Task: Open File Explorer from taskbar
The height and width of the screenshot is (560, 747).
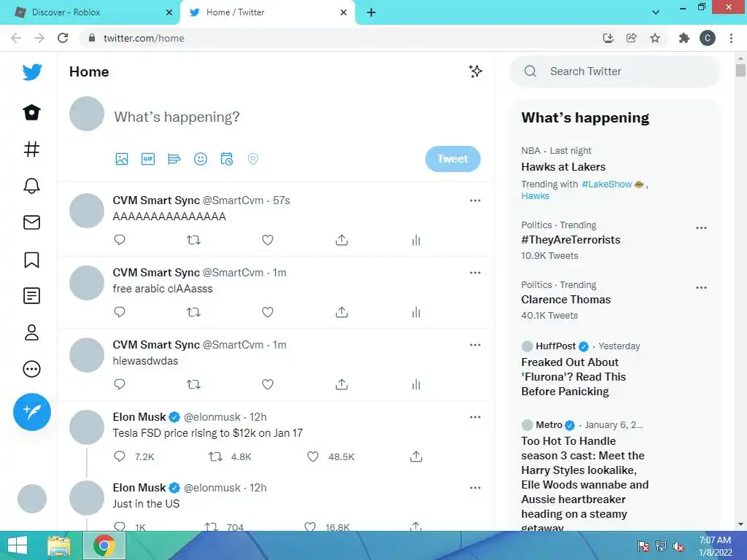Action: [x=59, y=545]
